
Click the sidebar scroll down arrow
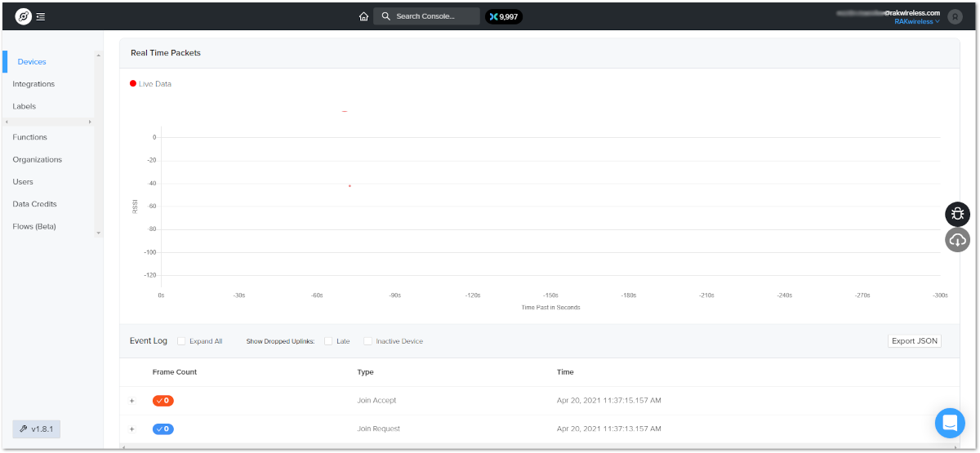[99, 233]
